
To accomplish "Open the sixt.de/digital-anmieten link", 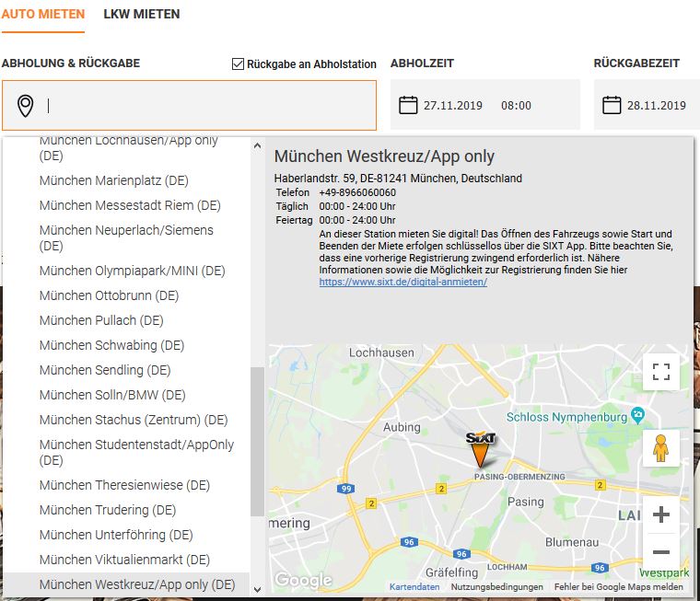I will [403, 282].
